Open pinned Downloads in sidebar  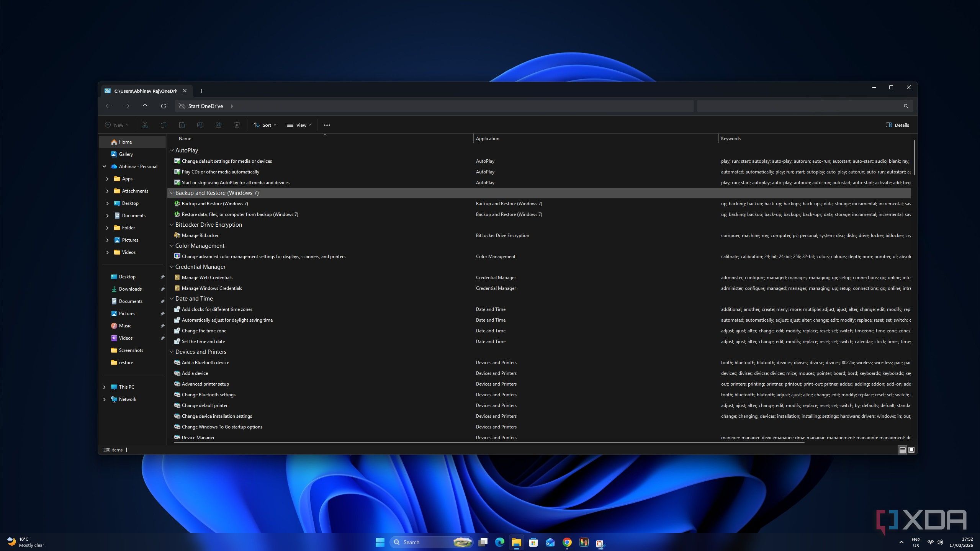(x=133, y=289)
